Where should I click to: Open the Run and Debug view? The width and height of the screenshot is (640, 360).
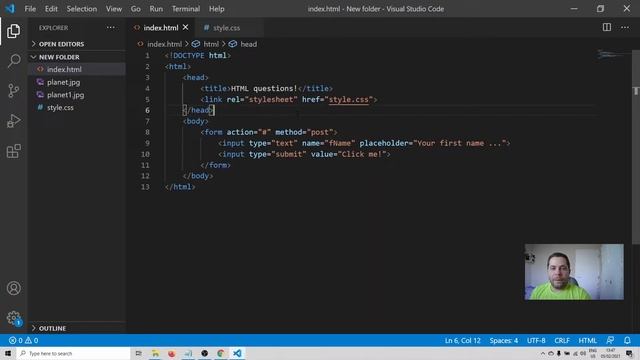click(13, 121)
